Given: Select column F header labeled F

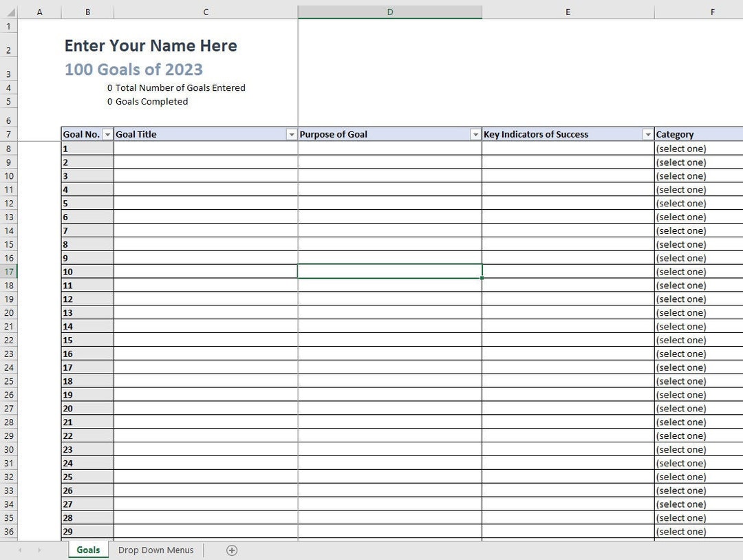Looking at the screenshot, I should tap(712, 12).
